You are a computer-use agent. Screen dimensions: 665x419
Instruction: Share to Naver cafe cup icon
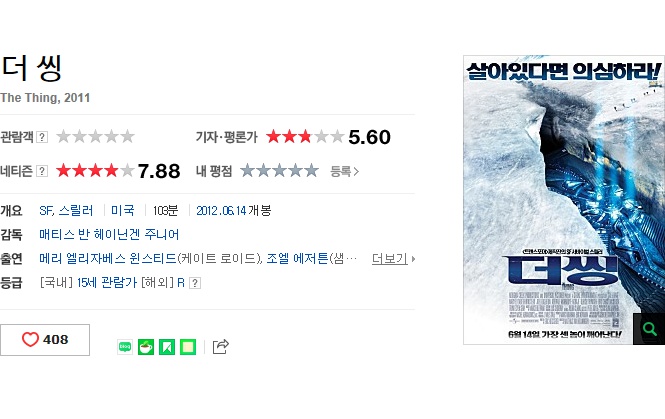[146, 347]
